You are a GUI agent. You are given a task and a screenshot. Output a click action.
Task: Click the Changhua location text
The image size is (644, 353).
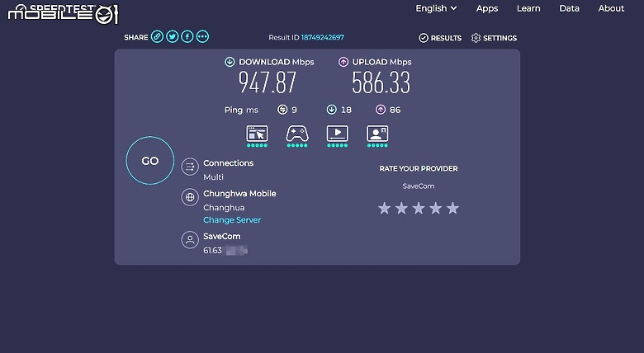point(224,208)
